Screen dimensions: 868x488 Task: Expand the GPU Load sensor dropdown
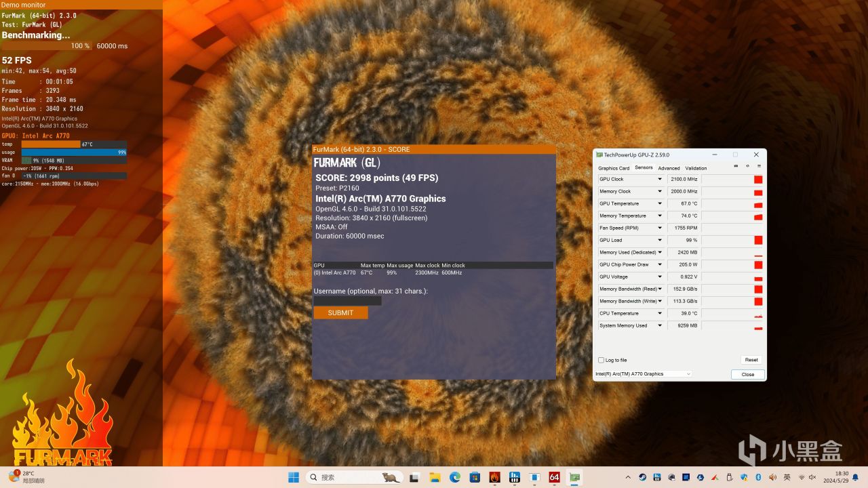coord(659,241)
